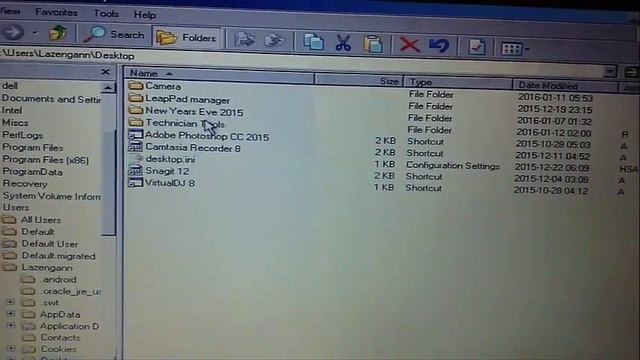Open the Favorites menu

[56, 12]
